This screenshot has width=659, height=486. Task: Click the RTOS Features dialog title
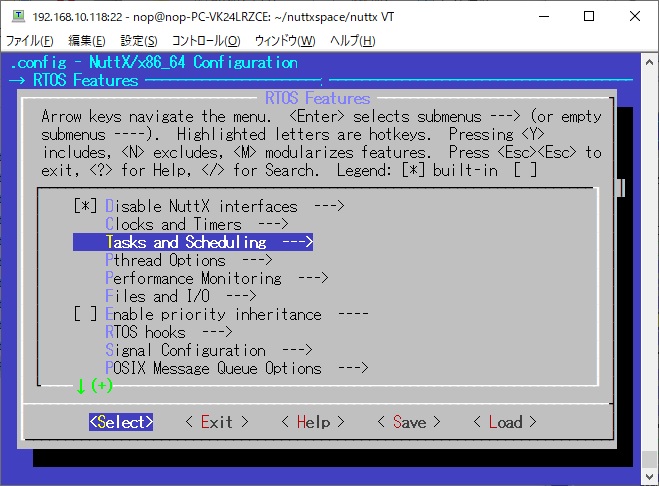(x=317, y=98)
